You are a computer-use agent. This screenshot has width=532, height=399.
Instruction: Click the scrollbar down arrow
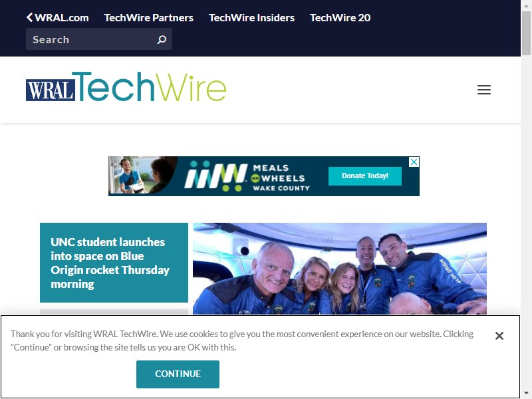tap(526, 393)
